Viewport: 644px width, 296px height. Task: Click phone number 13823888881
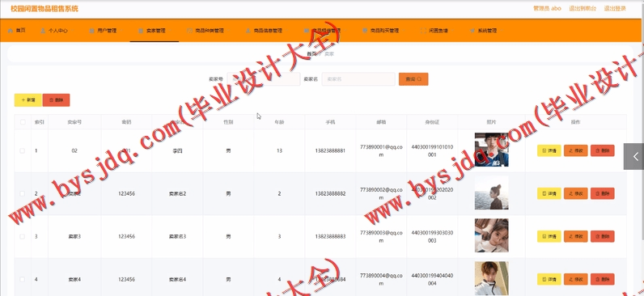(330, 150)
